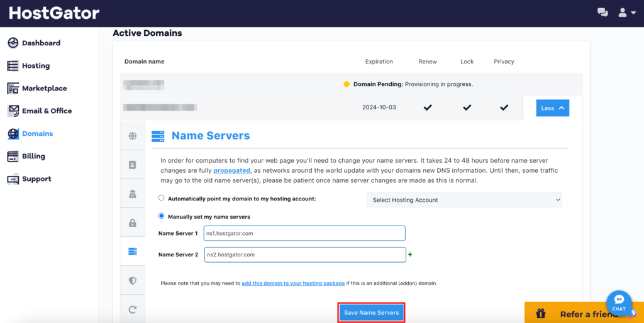Click the Name Servers heading icon
This screenshot has width=644, height=323.
click(x=158, y=136)
